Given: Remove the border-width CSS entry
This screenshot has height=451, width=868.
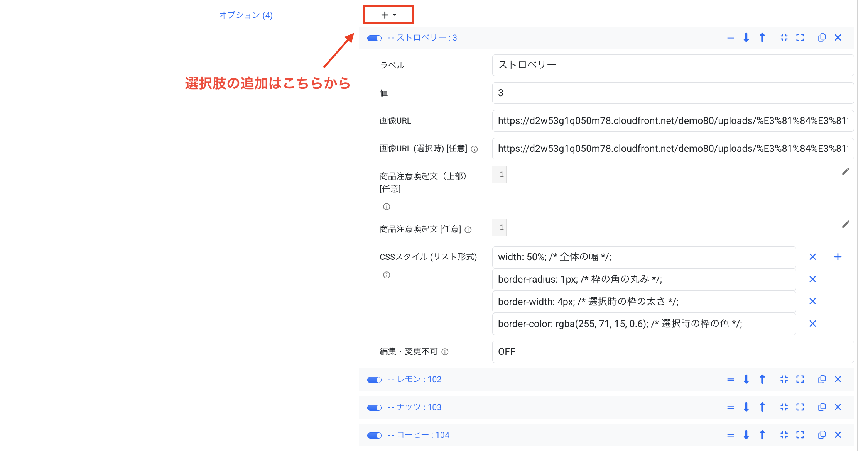Looking at the screenshot, I should 812,301.
